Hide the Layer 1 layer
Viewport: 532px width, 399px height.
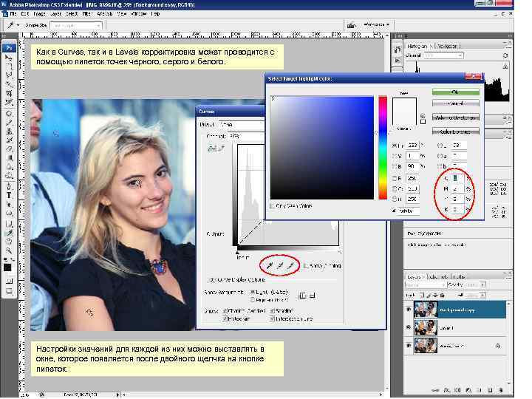click(409, 327)
